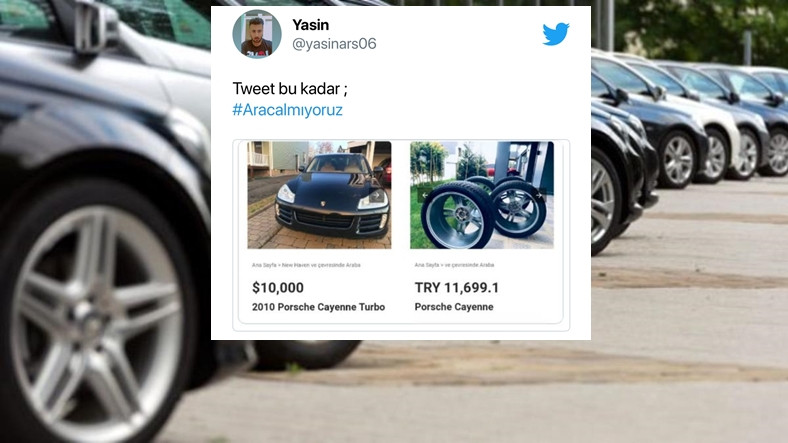Open Yasin's profile avatar picture
Image resolution: width=788 pixels, height=443 pixels.
(257, 34)
